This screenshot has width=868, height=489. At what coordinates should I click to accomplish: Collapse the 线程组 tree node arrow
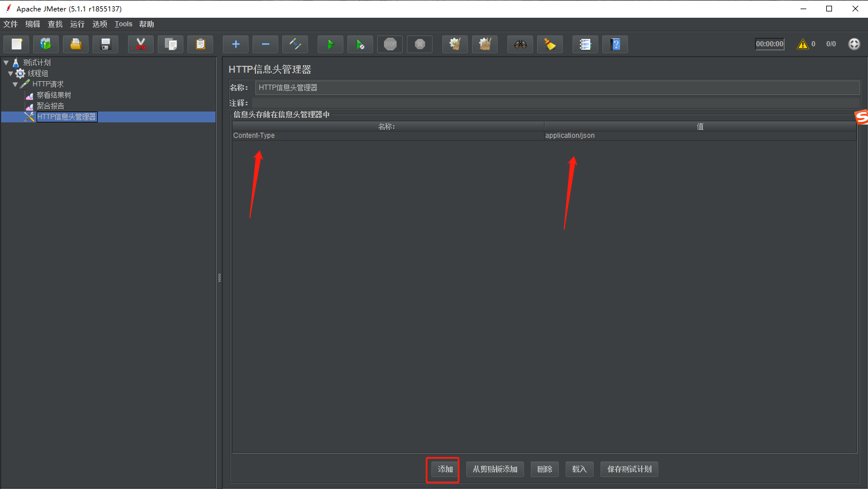coord(10,73)
